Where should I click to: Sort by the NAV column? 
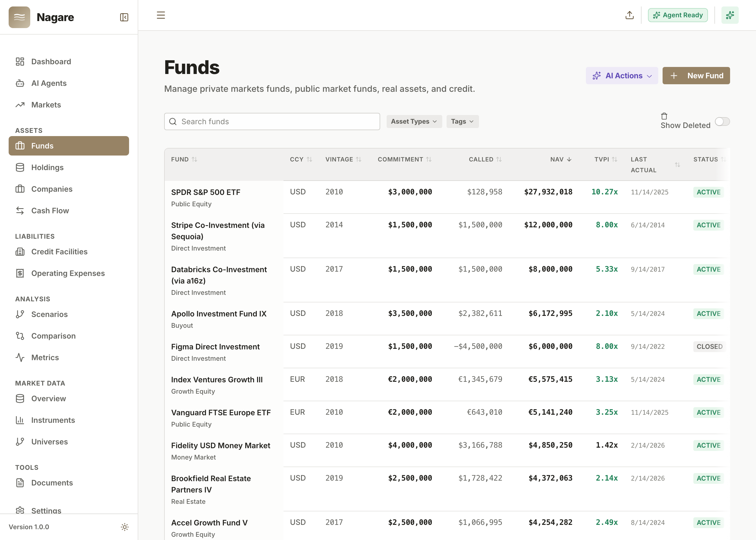pos(561,159)
